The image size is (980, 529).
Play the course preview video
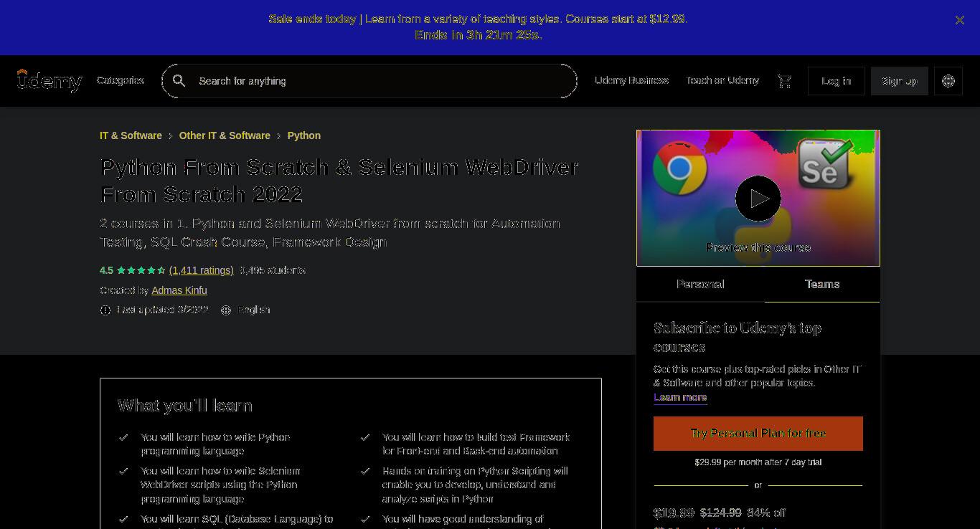[x=758, y=199]
